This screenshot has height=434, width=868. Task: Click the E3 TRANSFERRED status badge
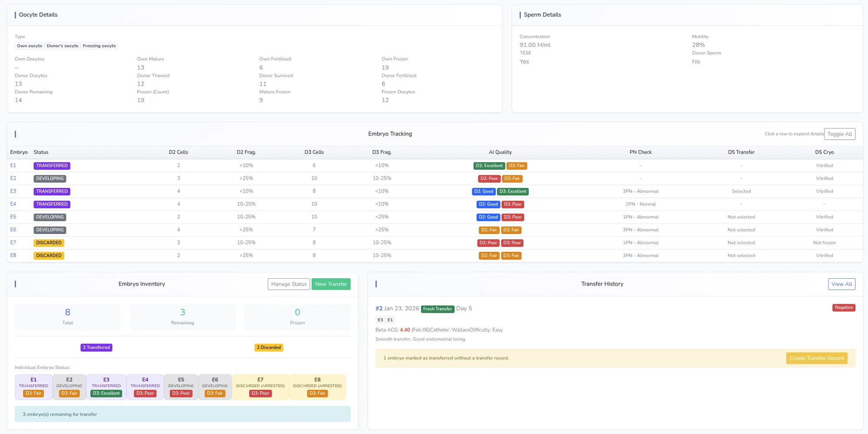(x=52, y=191)
